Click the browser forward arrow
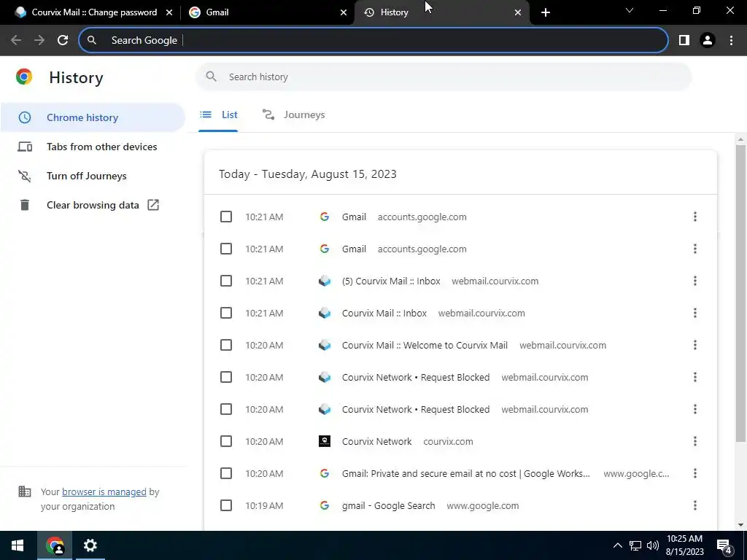Viewport: 747px width, 560px height. (39, 40)
